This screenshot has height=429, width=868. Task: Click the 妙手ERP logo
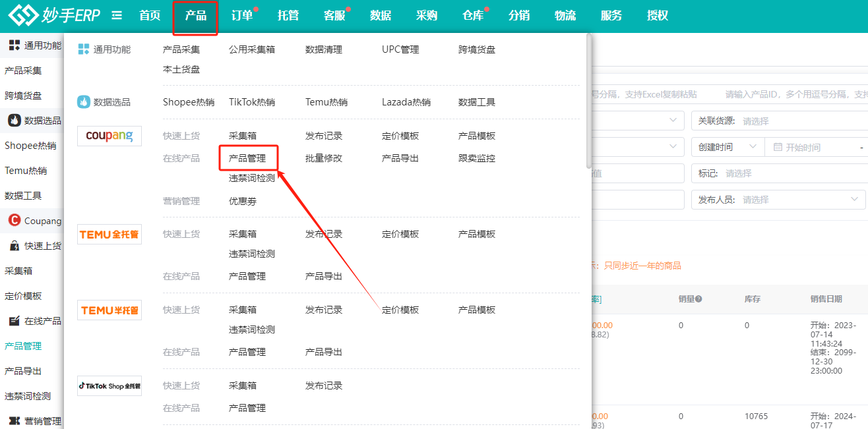click(x=54, y=14)
